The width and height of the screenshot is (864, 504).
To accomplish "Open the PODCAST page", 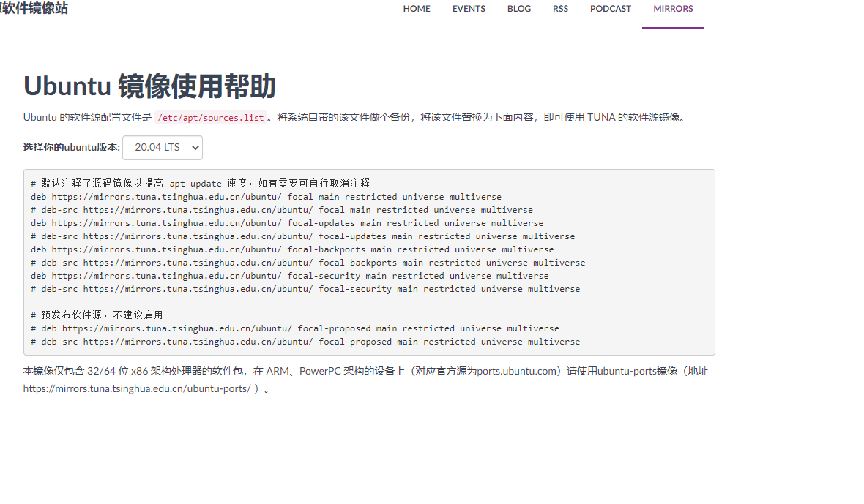I will click(x=611, y=9).
